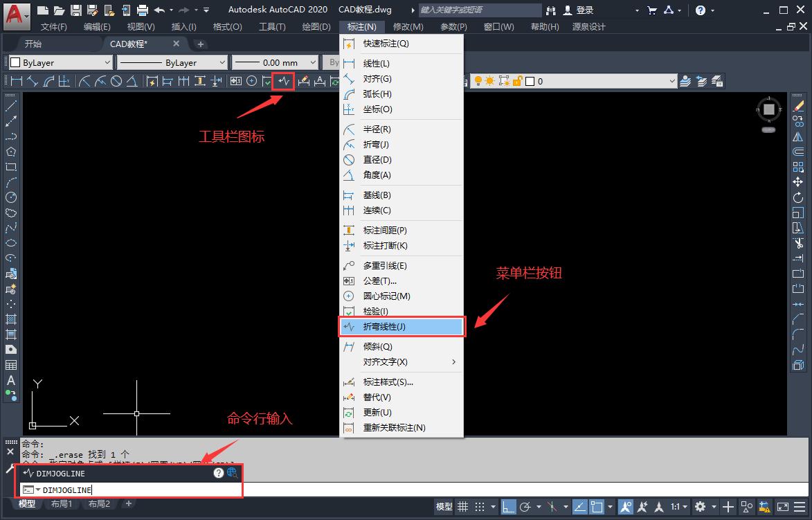Click the ViewCube top face
This screenshot has height=520, width=812.
click(x=769, y=109)
